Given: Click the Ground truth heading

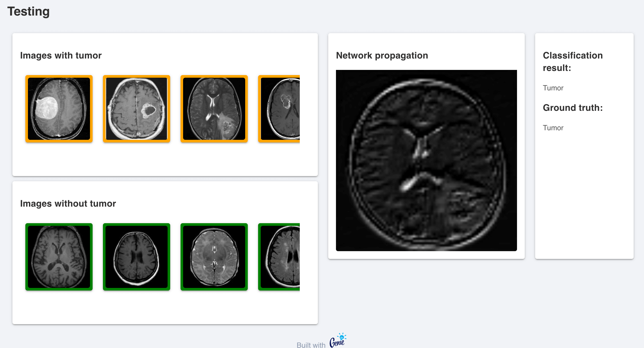Looking at the screenshot, I should (573, 108).
